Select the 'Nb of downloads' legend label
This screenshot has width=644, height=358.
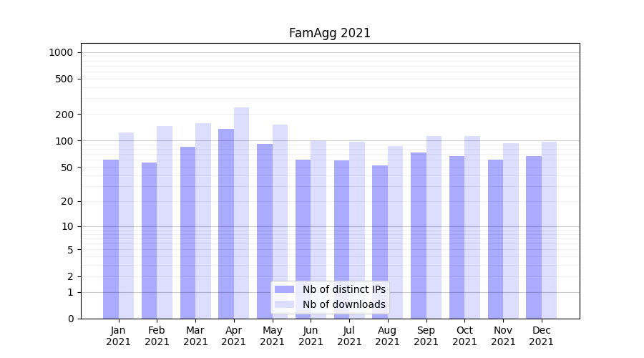pyautogui.click(x=343, y=304)
